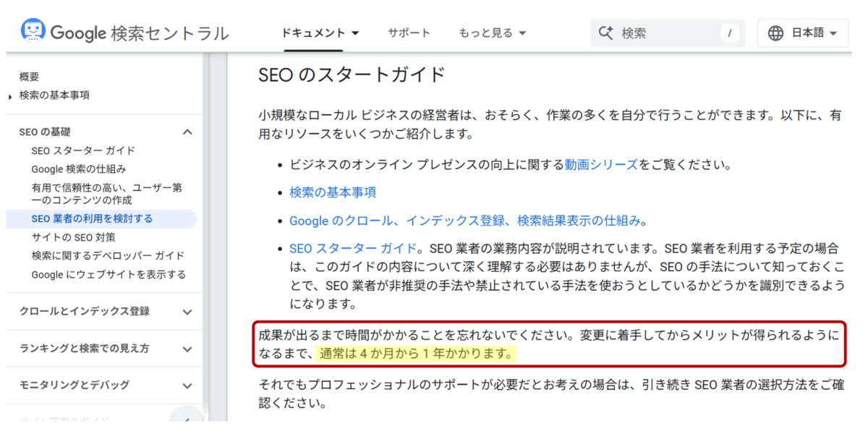This screenshot has width=868, height=434.
Task: Collapse the SEO の基礎 section
Action: coord(187,132)
